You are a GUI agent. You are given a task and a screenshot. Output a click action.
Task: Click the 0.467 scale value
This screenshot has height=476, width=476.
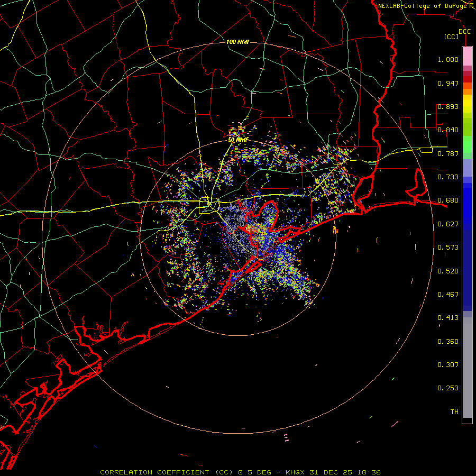(448, 295)
